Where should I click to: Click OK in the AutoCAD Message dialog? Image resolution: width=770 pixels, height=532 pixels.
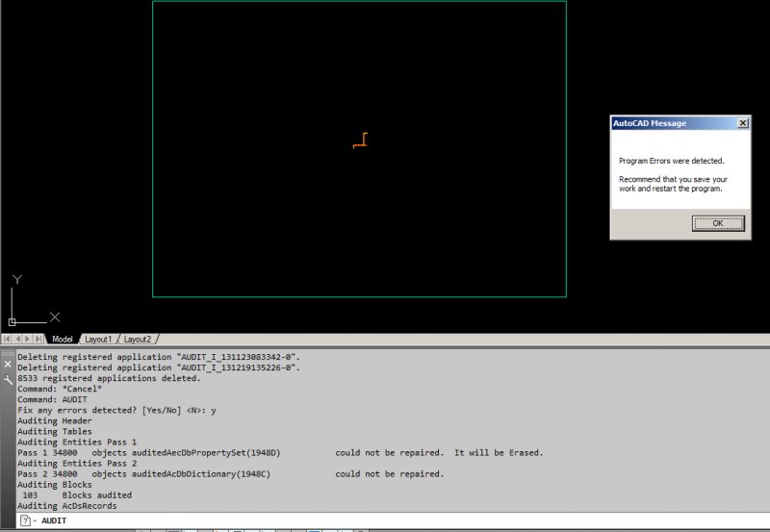coord(718,223)
